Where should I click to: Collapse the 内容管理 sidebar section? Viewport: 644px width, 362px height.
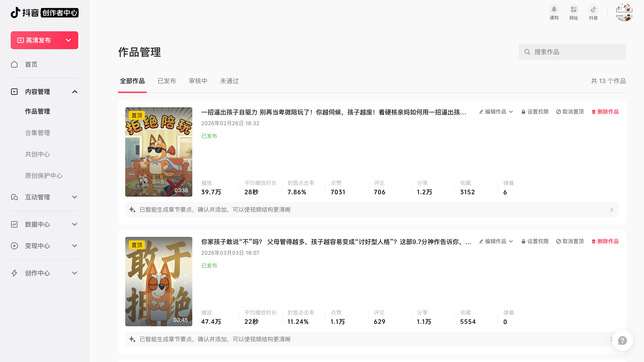coord(74,92)
